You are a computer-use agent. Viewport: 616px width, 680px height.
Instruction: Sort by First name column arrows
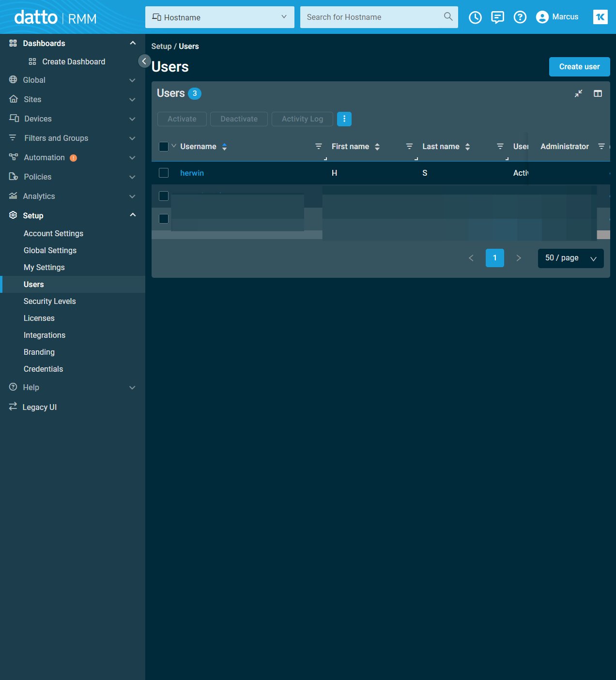(x=377, y=147)
